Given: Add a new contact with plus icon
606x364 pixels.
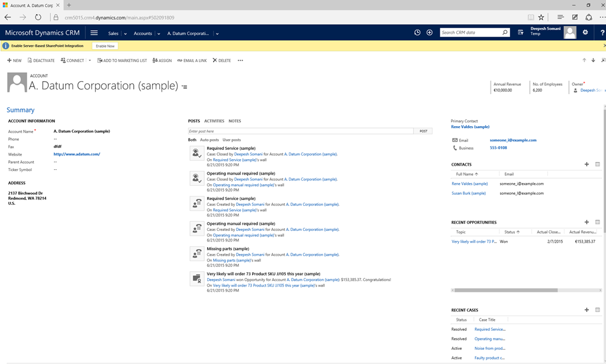Looking at the screenshot, I should coord(586,164).
